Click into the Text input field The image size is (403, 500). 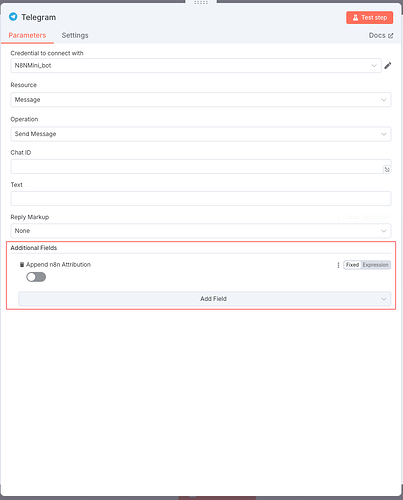click(x=201, y=199)
